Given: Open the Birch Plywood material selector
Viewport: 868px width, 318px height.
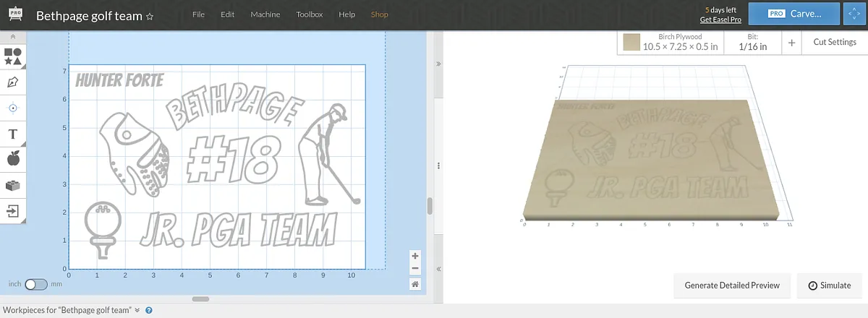Looking at the screenshot, I should (671, 43).
